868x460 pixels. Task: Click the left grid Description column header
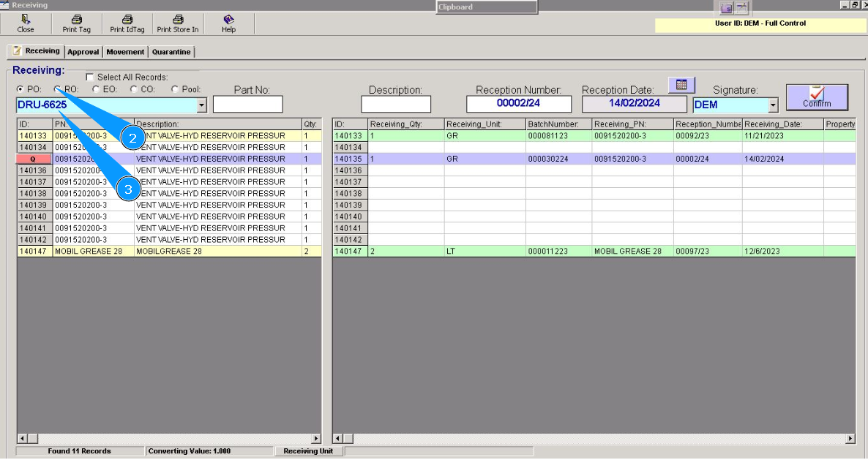click(217, 124)
